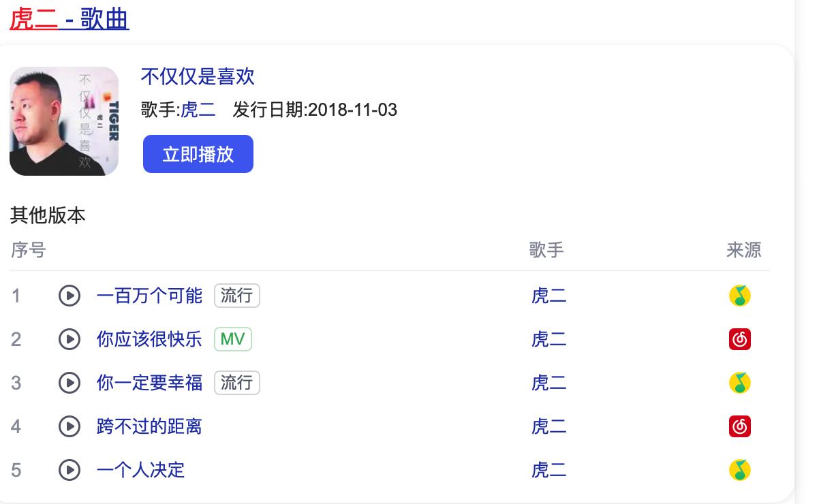The image size is (819, 504).
Task: Open the 虎二 - 歌曲 title link
Action: pos(69,18)
